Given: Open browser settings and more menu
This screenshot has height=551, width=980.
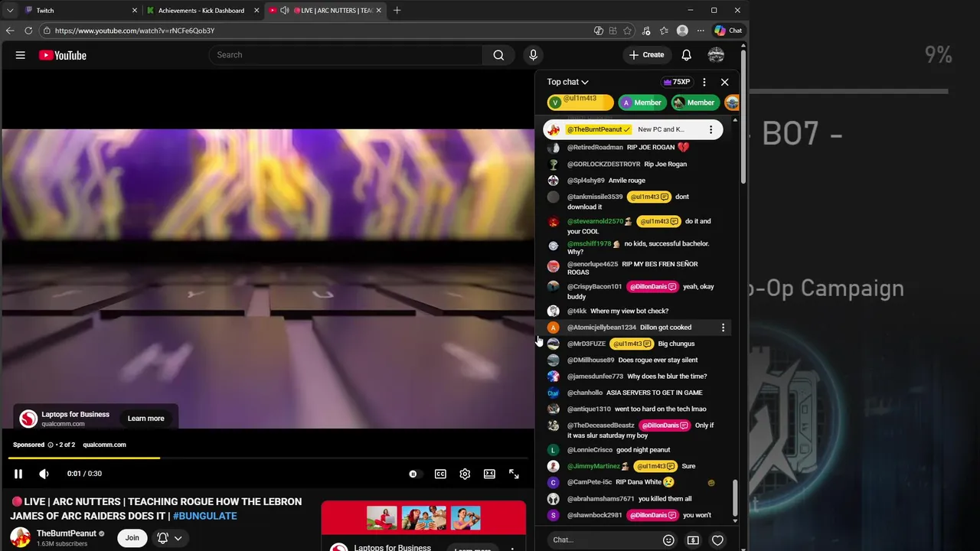Looking at the screenshot, I should pyautogui.click(x=700, y=31).
